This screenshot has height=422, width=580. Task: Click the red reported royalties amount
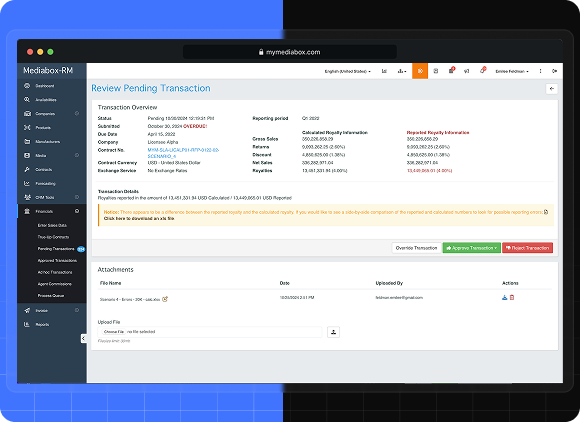click(x=429, y=171)
